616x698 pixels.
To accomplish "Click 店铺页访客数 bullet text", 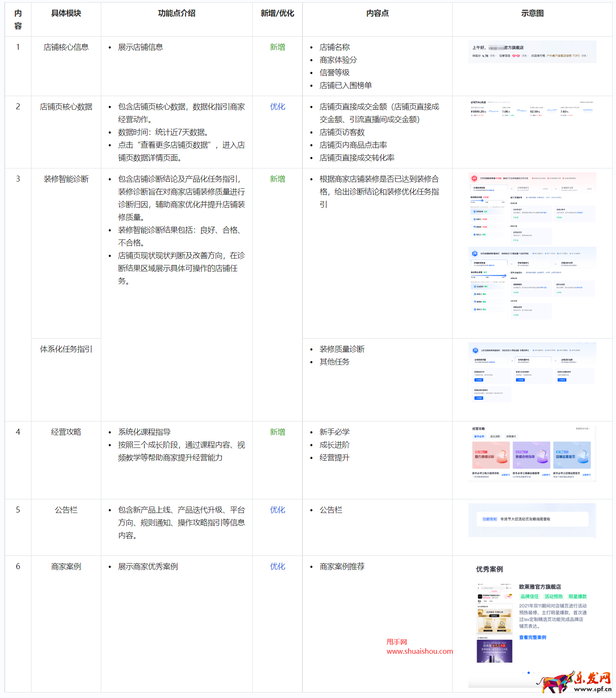I will (x=342, y=132).
